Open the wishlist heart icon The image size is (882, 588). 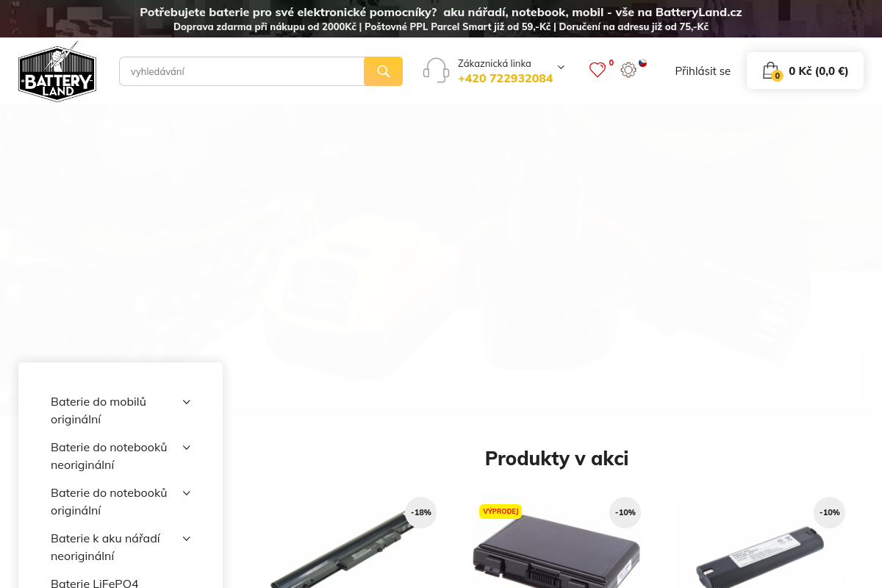point(598,70)
